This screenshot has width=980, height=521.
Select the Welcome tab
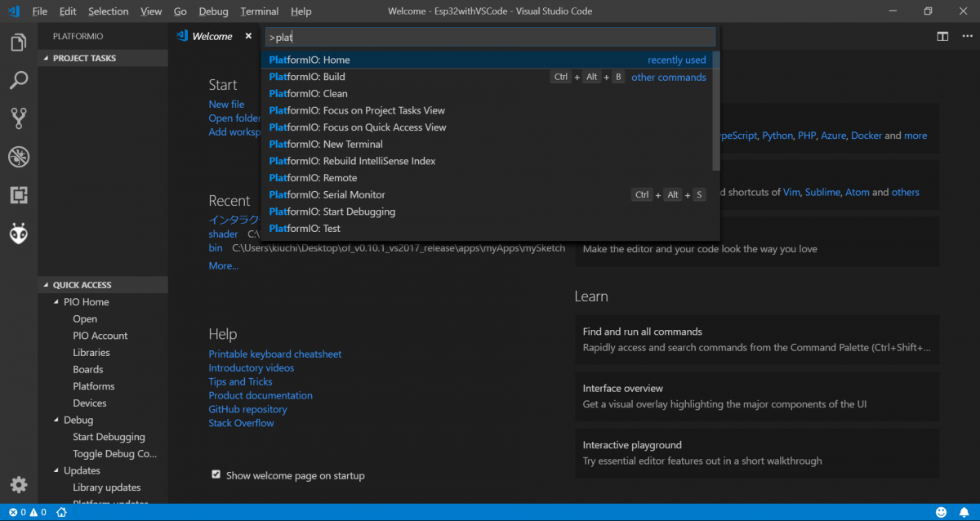click(x=212, y=36)
